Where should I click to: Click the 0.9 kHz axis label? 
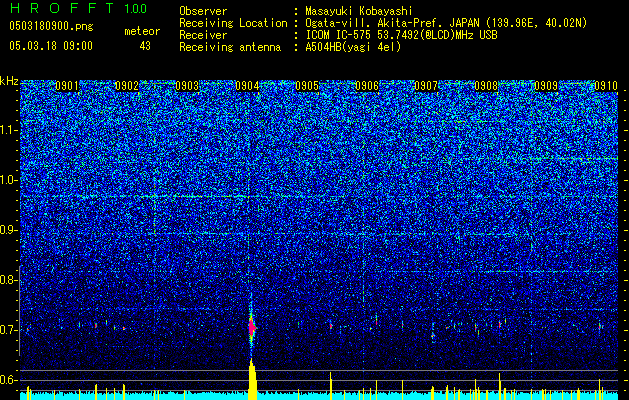(x=9, y=230)
